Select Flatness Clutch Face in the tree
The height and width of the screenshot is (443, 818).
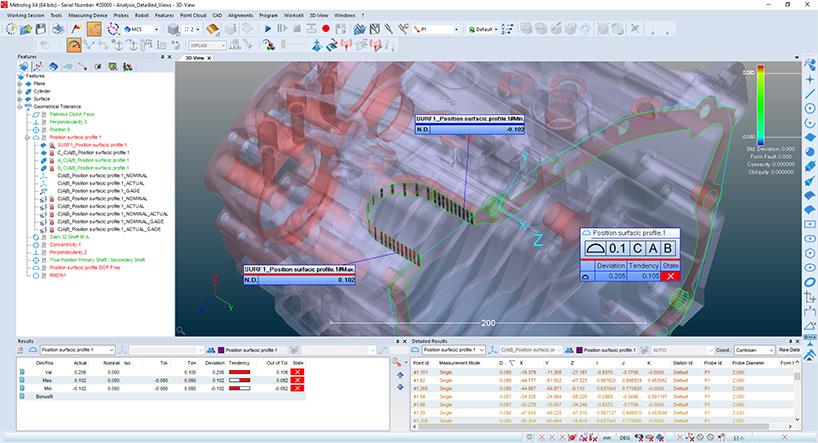point(71,114)
